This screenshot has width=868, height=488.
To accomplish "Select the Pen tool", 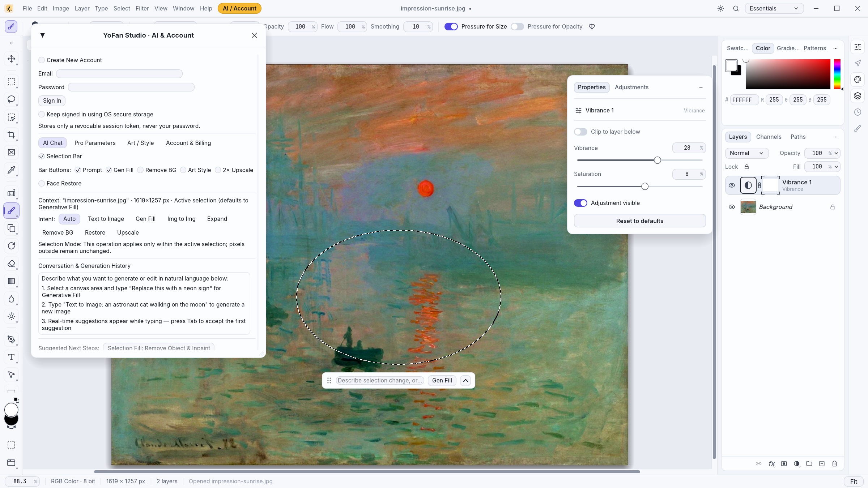I will [11, 339].
